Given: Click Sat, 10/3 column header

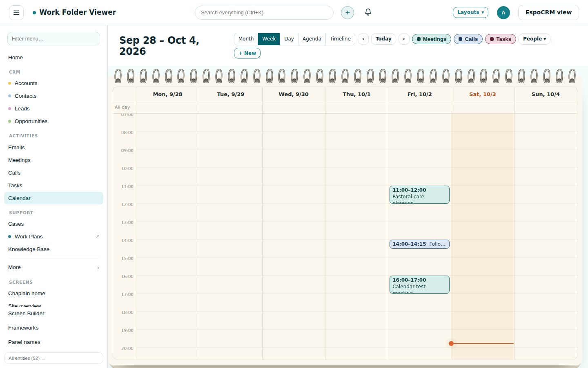Looking at the screenshot, I should coord(482,94).
